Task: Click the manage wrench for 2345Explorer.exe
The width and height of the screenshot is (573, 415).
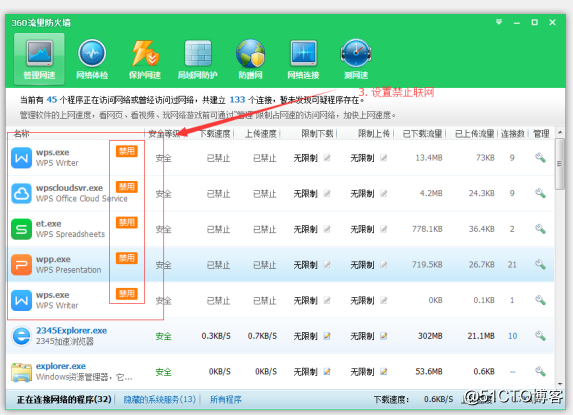Action: [540, 336]
